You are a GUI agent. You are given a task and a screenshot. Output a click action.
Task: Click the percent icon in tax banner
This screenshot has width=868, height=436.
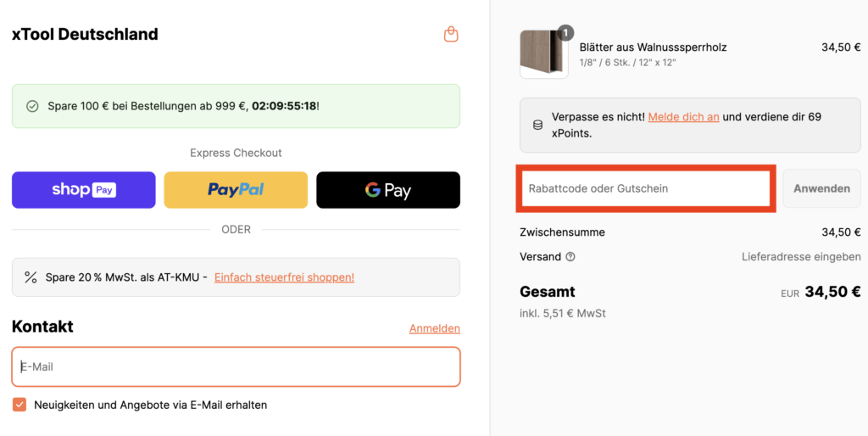pos(31,277)
